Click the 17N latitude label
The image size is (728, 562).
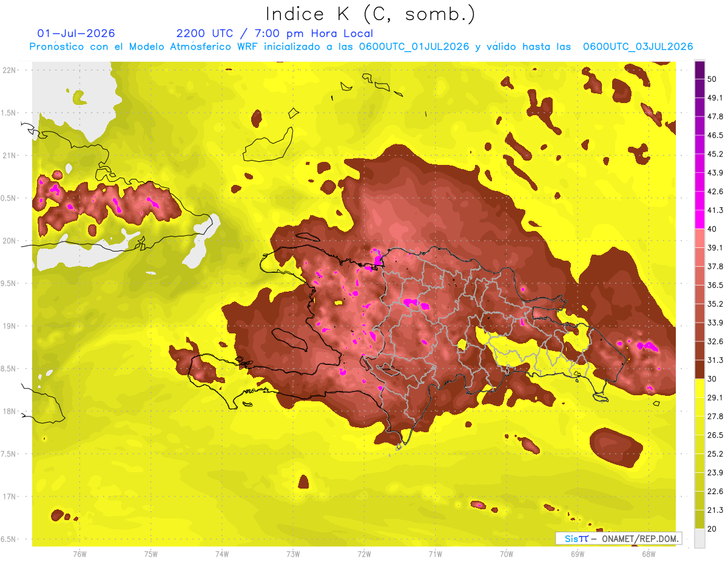(9, 497)
